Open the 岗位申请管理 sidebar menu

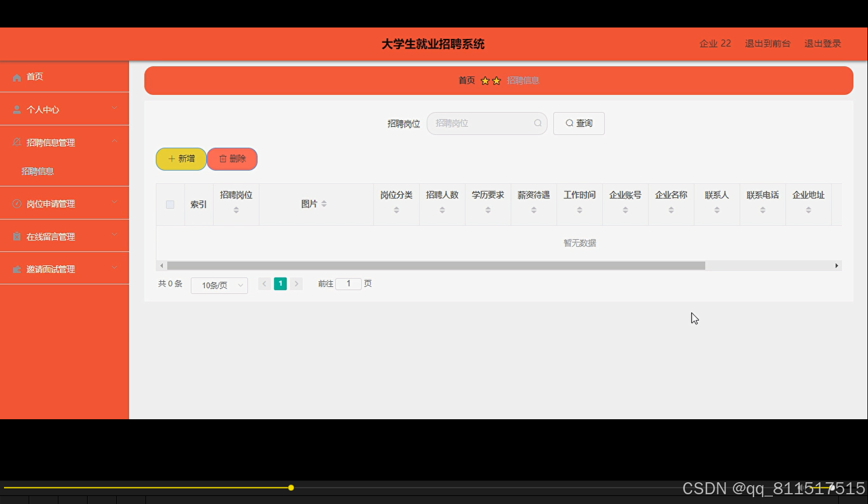coord(64,203)
